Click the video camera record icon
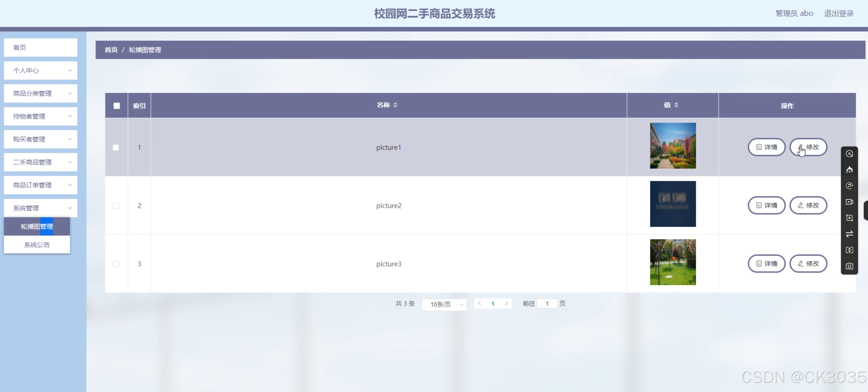This screenshot has width=868, height=392. tap(849, 202)
